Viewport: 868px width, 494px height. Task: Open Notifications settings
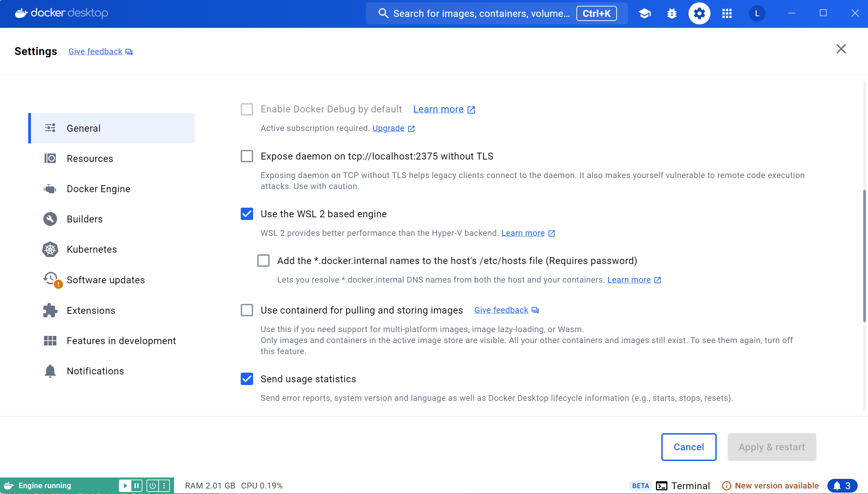coord(111,371)
